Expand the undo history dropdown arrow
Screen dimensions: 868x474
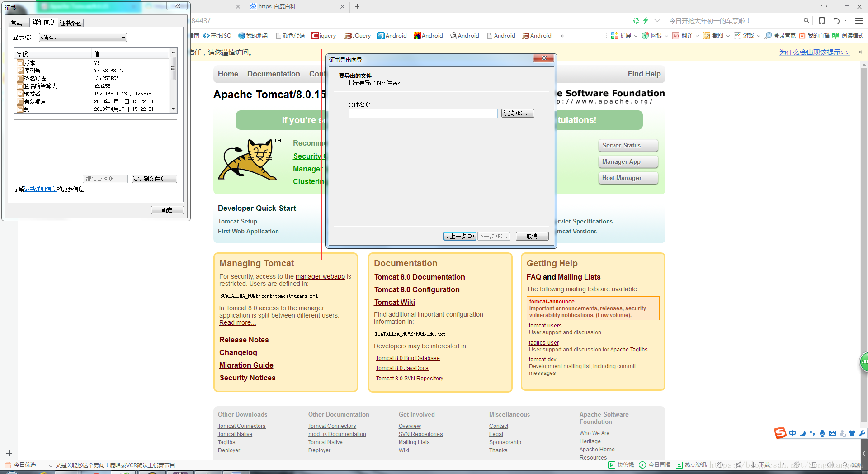coord(846,21)
